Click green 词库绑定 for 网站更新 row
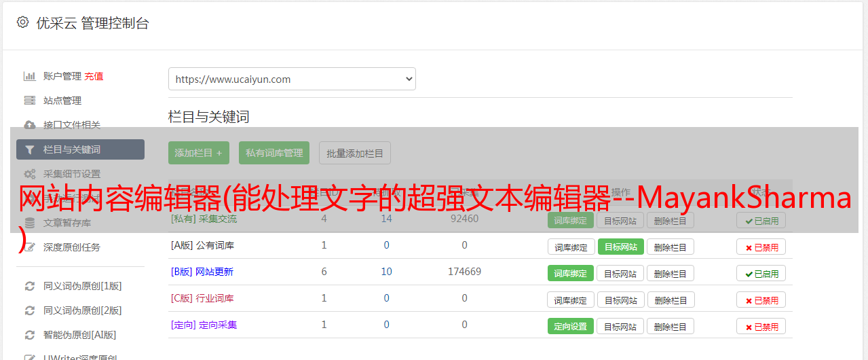This screenshot has height=360, width=868. click(571, 273)
